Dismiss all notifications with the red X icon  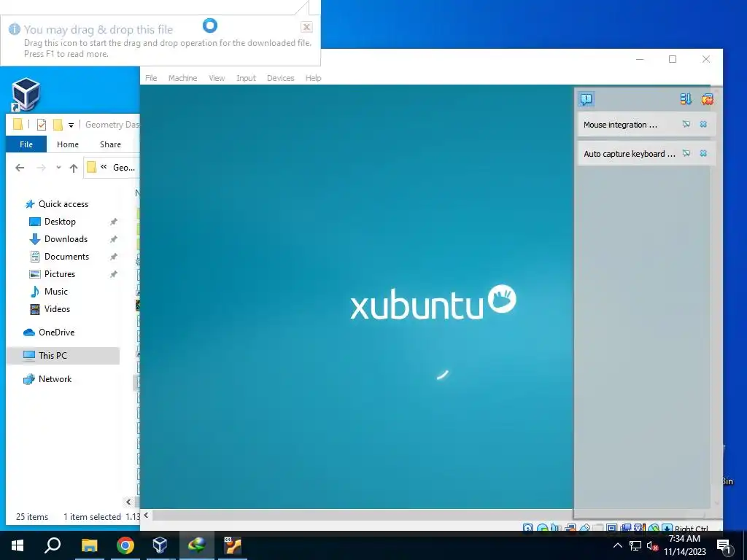(x=707, y=99)
